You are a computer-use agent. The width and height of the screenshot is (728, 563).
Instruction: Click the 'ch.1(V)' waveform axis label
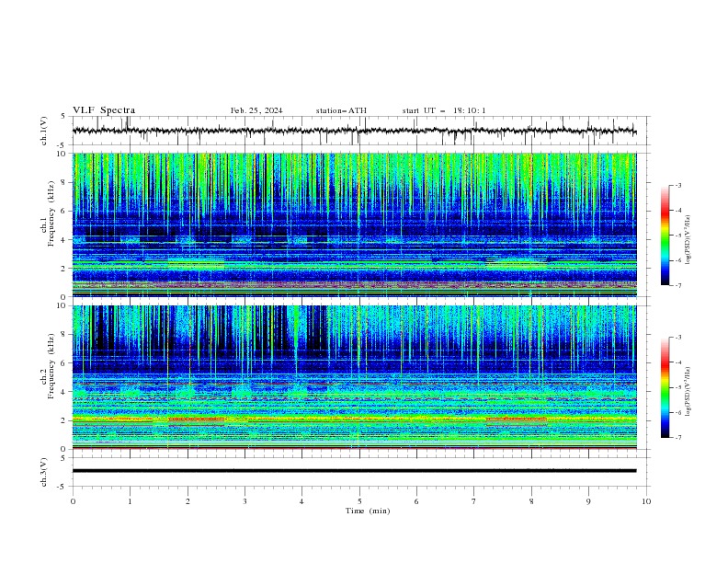[x=44, y=131]
